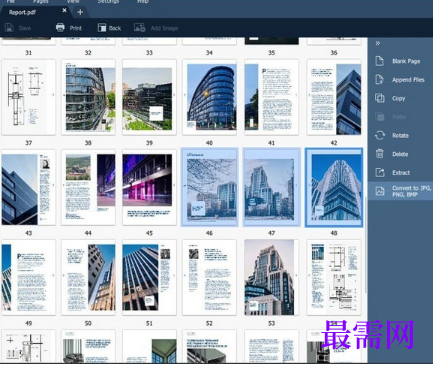The height and width of the screenshot is (366, 433).
Task: Click the Blank Page icon
Action: pyautogui.click(x=380, y=61)
